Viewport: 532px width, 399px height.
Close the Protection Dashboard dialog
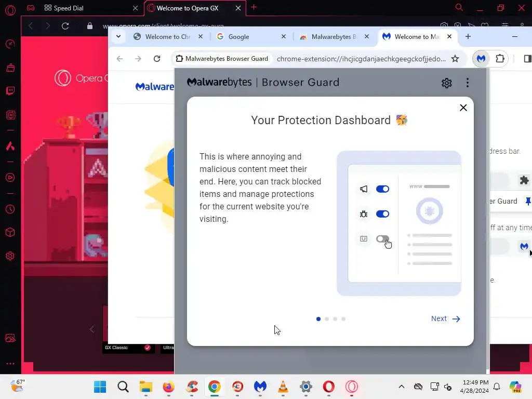(x=463, y=108)
